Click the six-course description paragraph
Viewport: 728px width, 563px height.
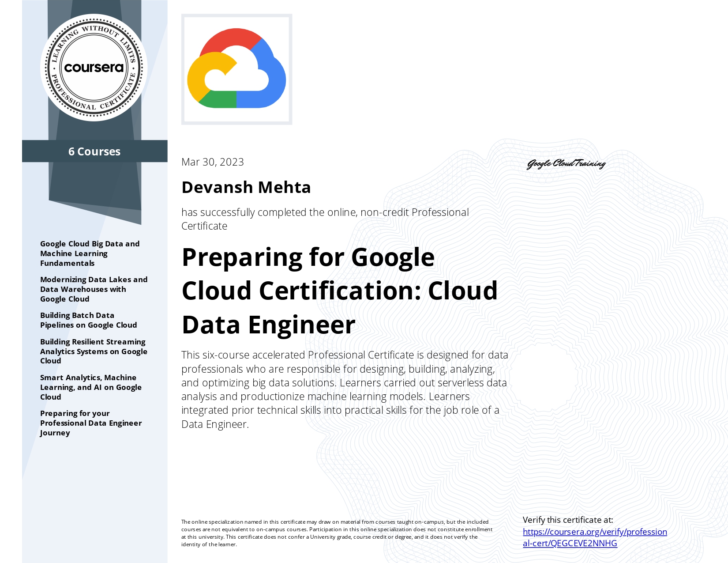pos(345,389)
